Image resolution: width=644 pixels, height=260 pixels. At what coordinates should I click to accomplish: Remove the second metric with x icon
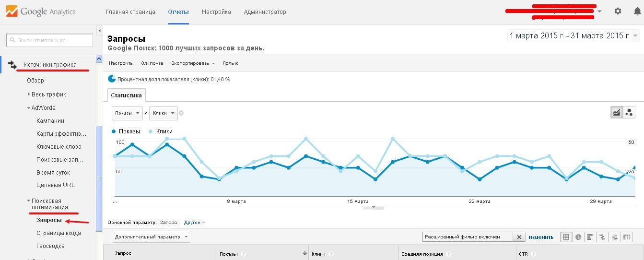pyautogui.click(x=181, y=113)
